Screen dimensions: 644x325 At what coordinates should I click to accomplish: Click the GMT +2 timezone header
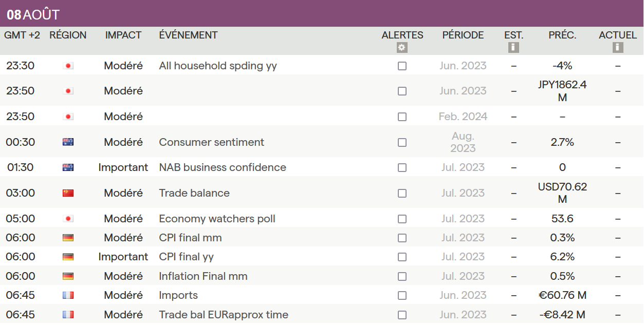point(22,35)
